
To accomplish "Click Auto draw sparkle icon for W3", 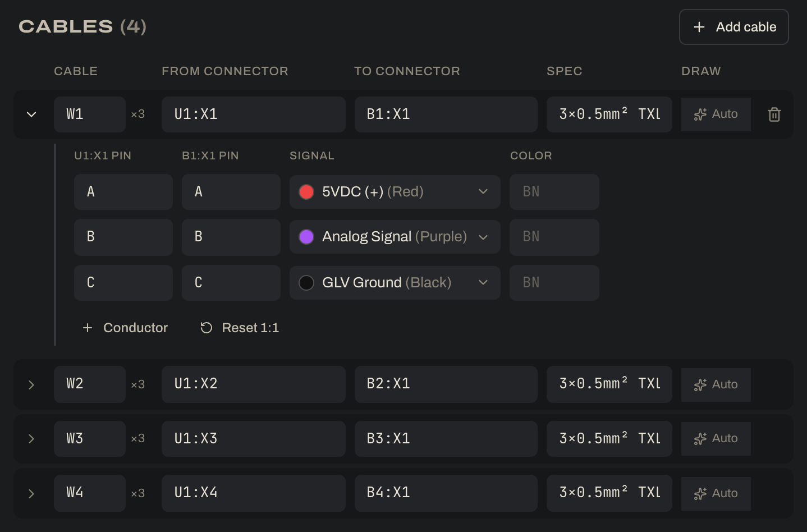I will click(x=700, y=439).
